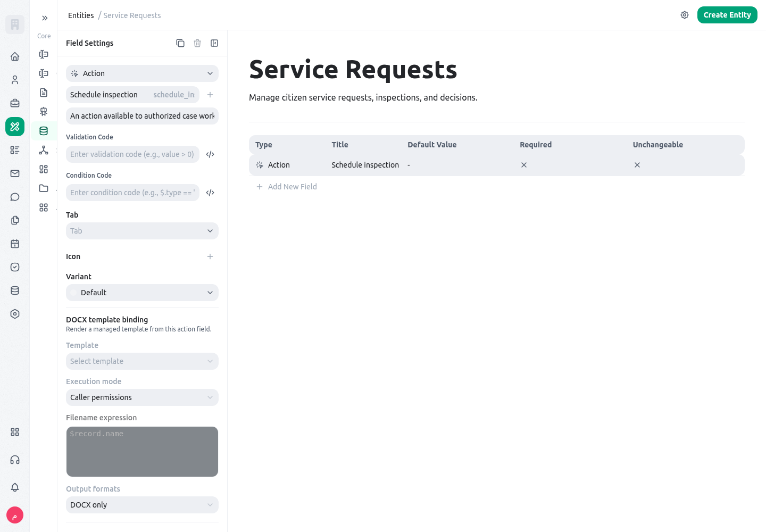Open the briefcase icon in the sidebar
The height and width of the screenshot is (532, 766).
(x=15, y=103)
